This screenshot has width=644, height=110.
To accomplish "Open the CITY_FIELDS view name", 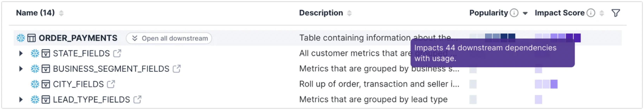I will click(x=78, y=84).
